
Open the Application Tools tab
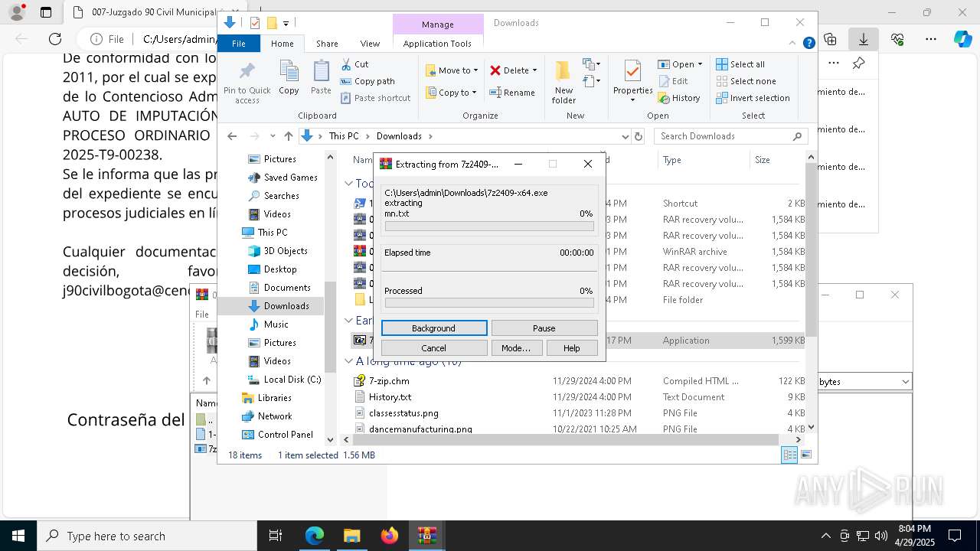coord(437,44)
